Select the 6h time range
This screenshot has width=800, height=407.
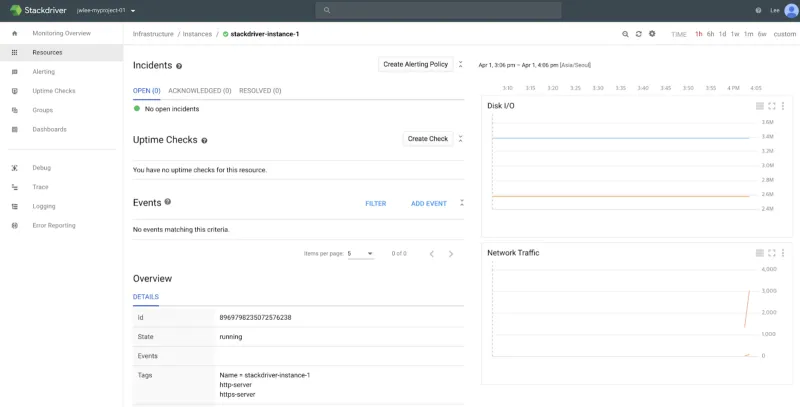710,34
